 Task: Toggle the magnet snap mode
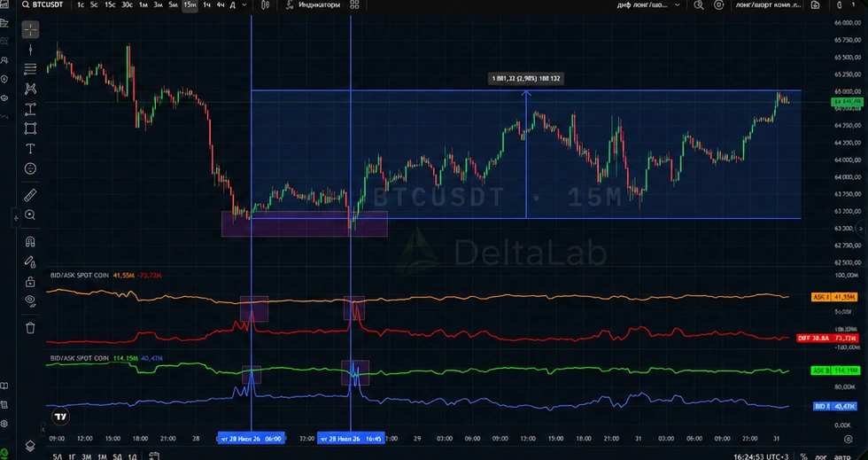point(30,242)
